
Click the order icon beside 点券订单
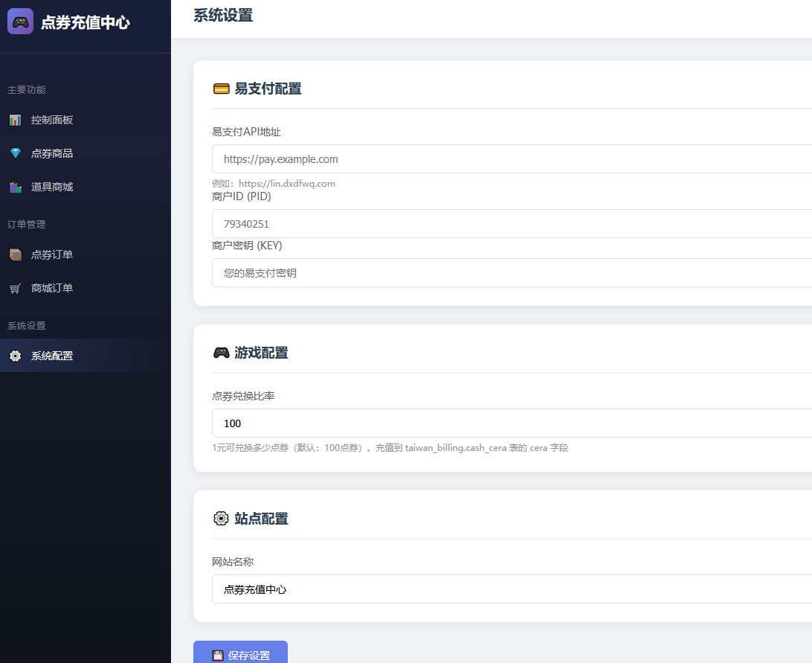click(x=15, y=254)
